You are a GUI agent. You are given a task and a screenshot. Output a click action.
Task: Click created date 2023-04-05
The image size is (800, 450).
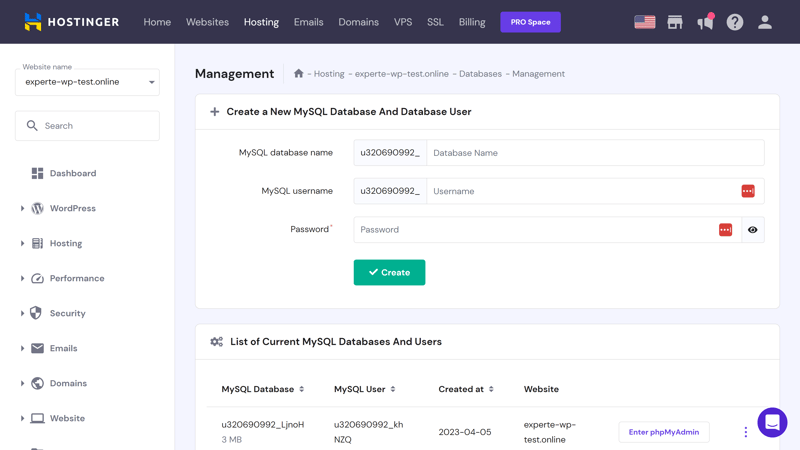coord(465,432)
